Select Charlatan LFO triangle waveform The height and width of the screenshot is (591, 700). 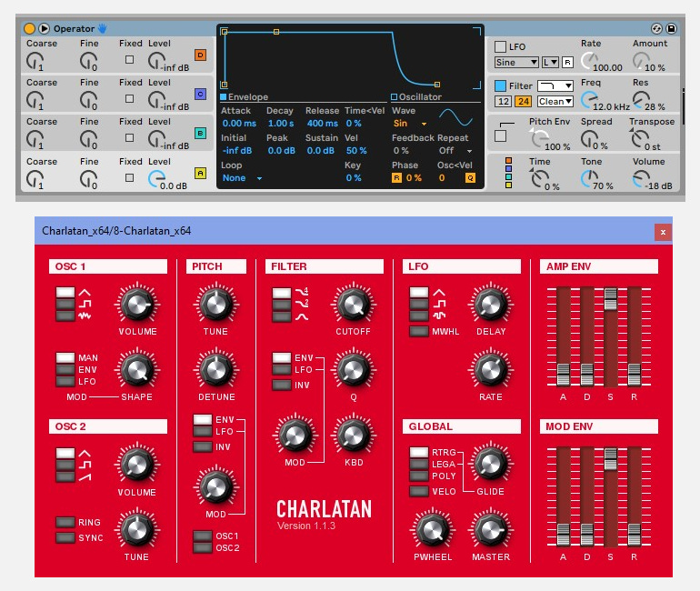pyautogui.click(x=419, y=293)
